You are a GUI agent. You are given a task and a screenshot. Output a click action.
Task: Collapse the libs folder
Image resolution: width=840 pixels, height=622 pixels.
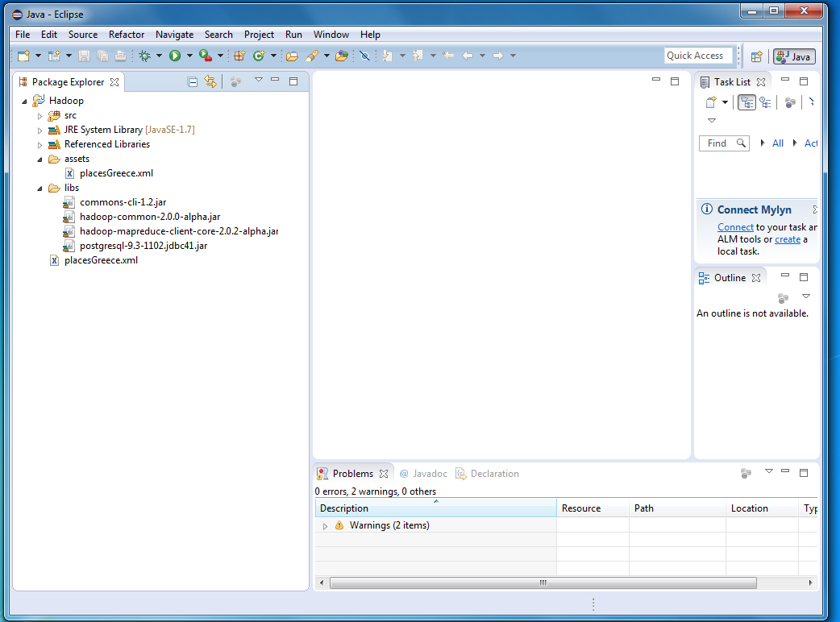coord(40,188)
